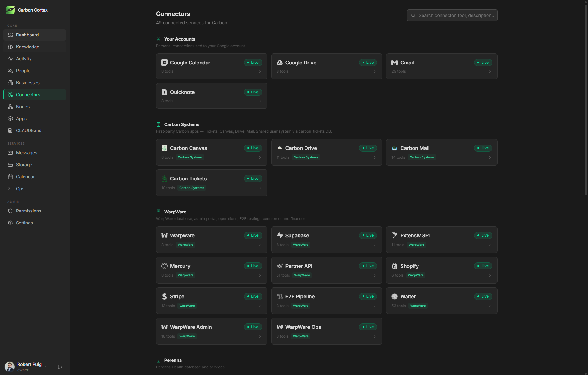Expand the Gmail card chevron
Viewport: 588px width, 375px height.
(490, 71)
